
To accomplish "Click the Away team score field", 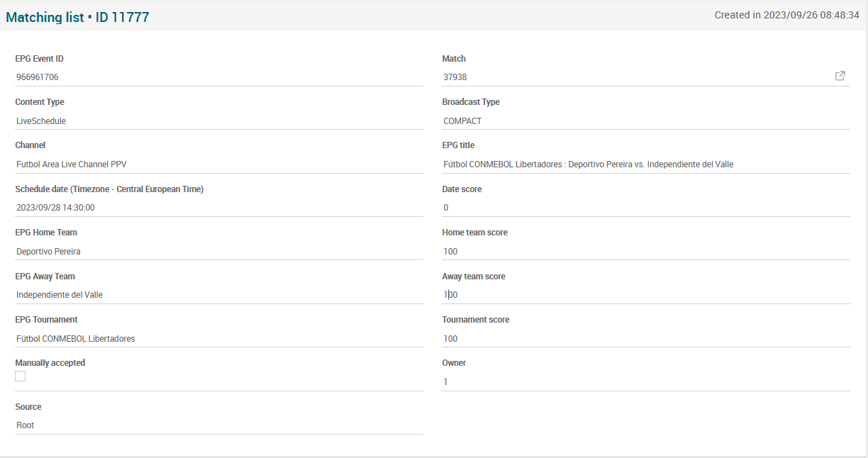I will click(x=645, y=295).
